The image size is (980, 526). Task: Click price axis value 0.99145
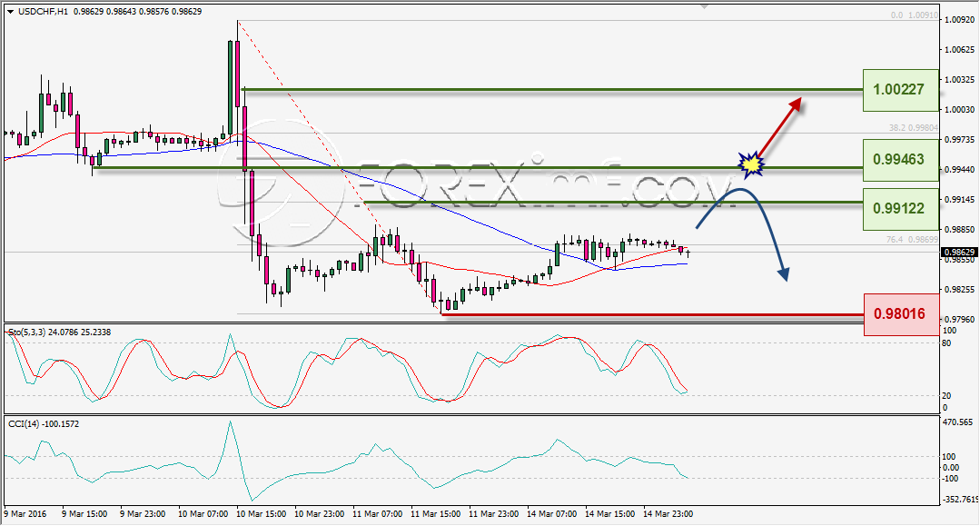(959, 200)
